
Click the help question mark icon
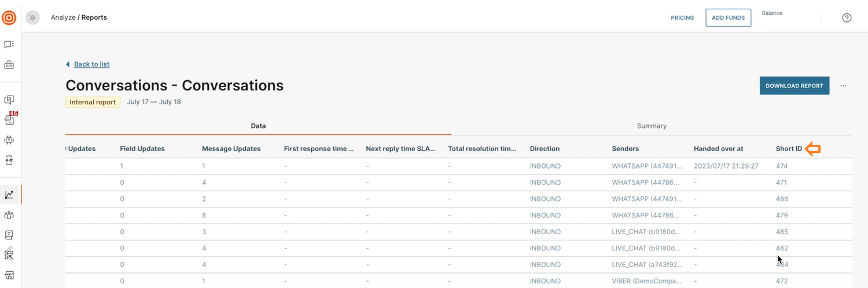coord(847,18)
